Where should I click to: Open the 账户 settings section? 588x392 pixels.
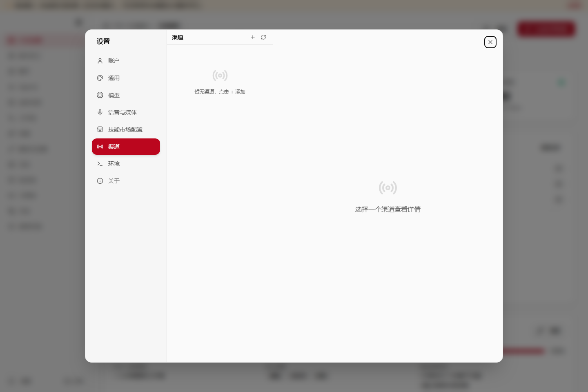[126, 61]
